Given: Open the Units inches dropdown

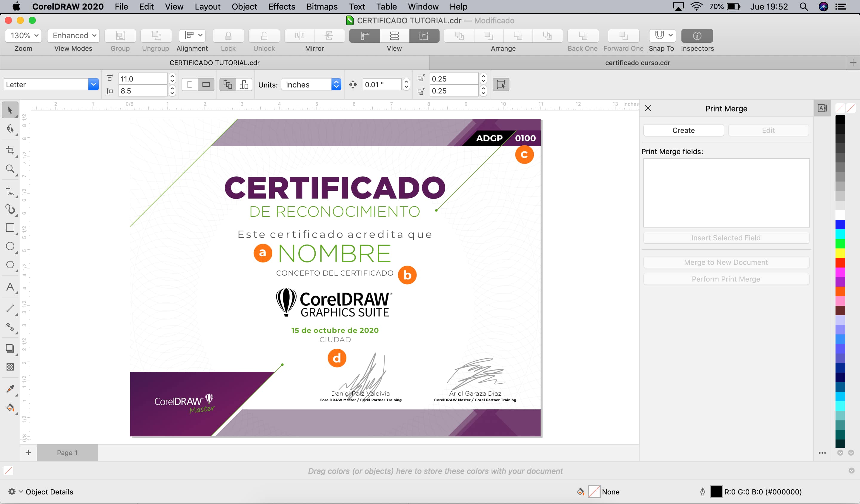Looking at the screenshot, I should (311, 84).
